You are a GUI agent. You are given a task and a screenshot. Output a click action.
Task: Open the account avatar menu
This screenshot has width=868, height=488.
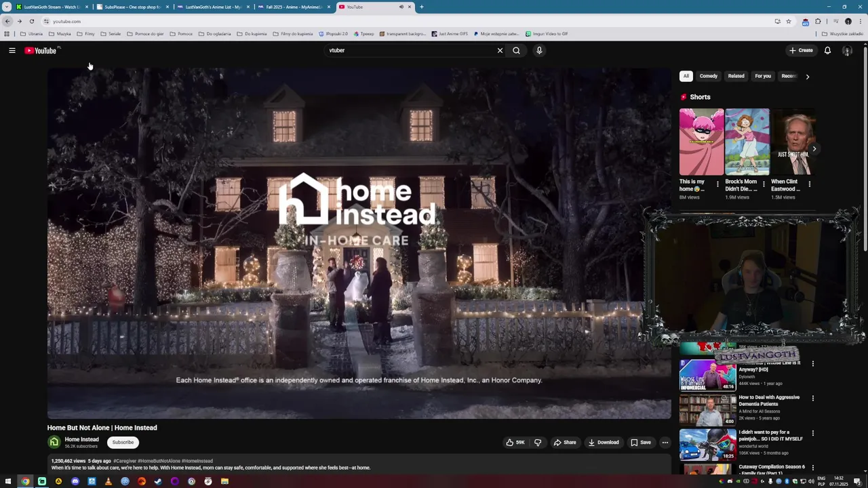point(847,50)
